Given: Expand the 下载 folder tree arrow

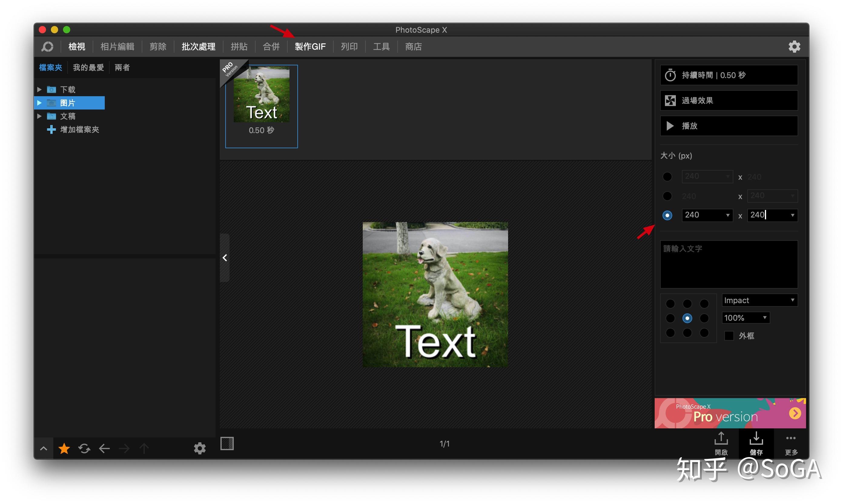Looking at the screenshot, I should pos(39,90).
